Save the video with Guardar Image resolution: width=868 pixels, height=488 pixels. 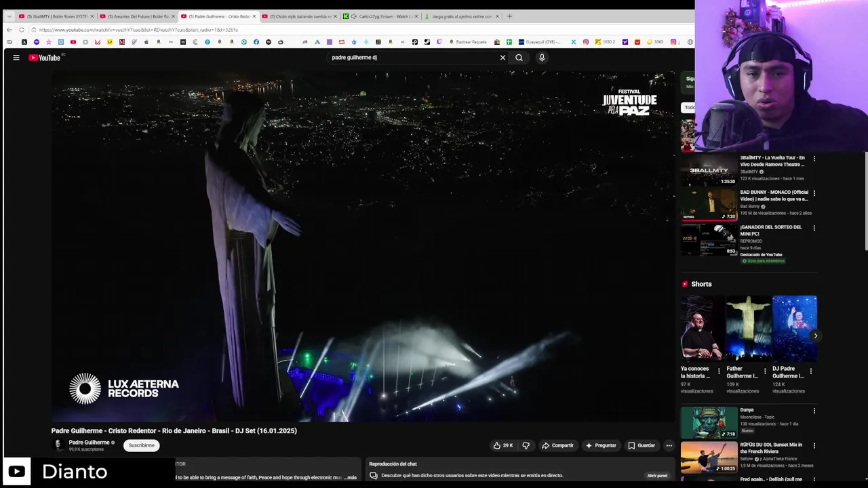[x=642, y=445]
